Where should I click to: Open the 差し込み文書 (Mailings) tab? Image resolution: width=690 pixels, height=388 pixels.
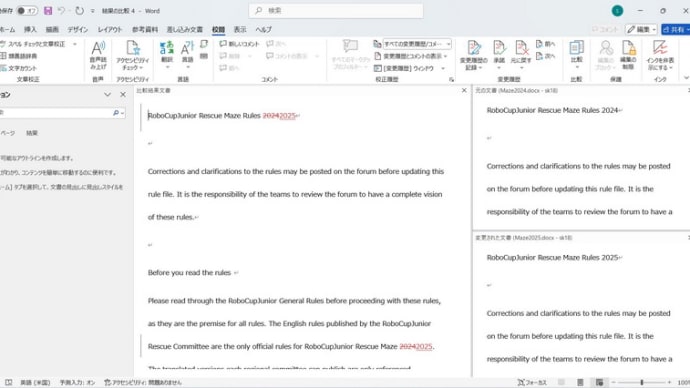pos(184,29)
